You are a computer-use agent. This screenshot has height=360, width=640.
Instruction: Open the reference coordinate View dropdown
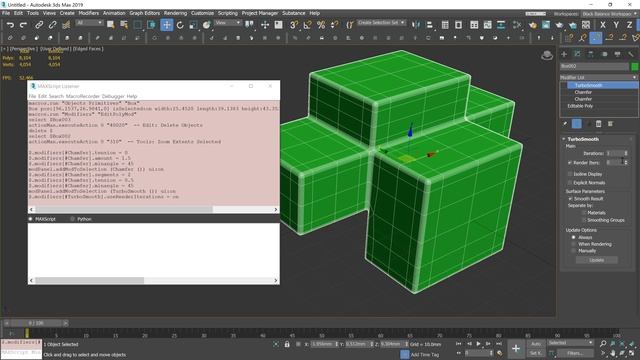pyautogui.click(x=228, y=23)
